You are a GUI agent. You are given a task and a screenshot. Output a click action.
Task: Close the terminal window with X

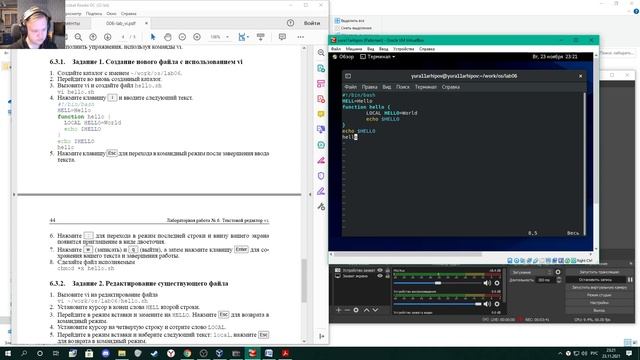coord(580,76)
